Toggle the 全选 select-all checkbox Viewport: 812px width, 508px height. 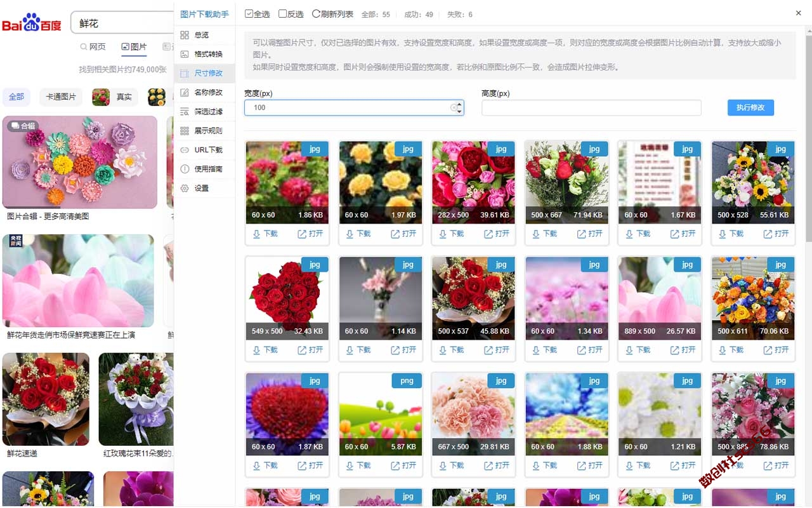[249, 14]
